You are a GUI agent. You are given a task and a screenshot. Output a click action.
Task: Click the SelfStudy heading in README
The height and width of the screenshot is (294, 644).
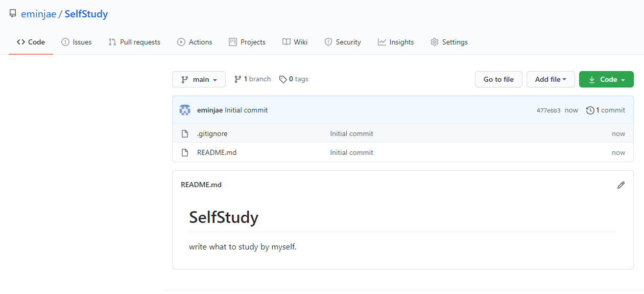tap(224, 217)
